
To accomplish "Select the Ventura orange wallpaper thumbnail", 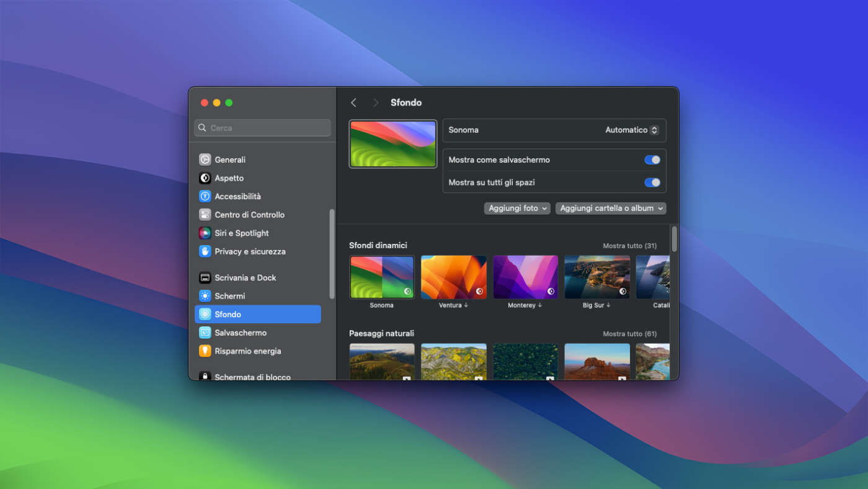I will (453, 277).
